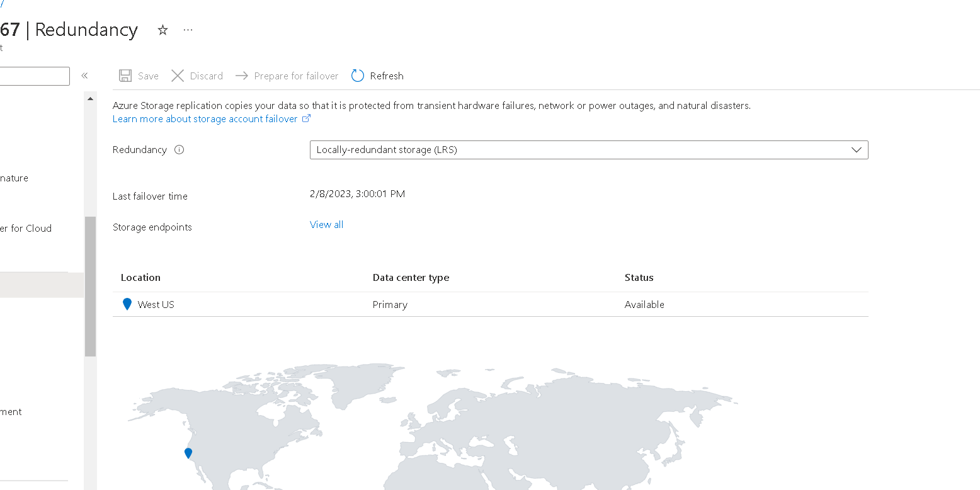Click the blue pin icon beside West US
The height and width of the screenshot is (490, 980).
[127, 304]
